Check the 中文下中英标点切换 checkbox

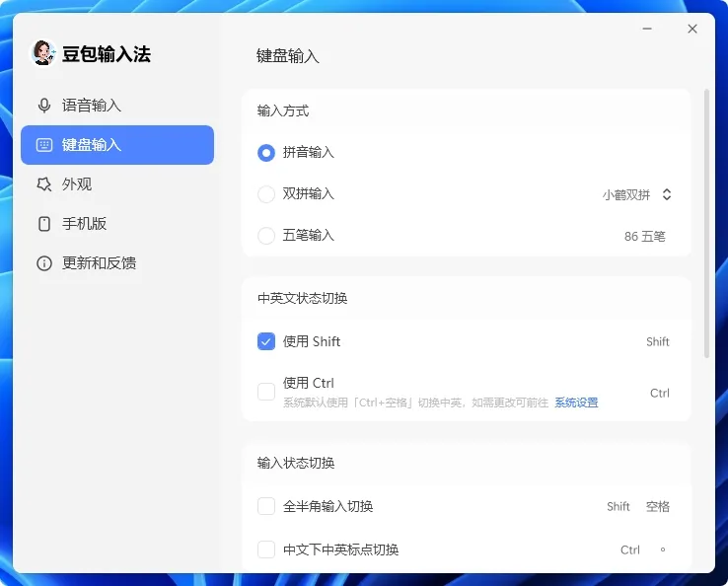(266, 549)
